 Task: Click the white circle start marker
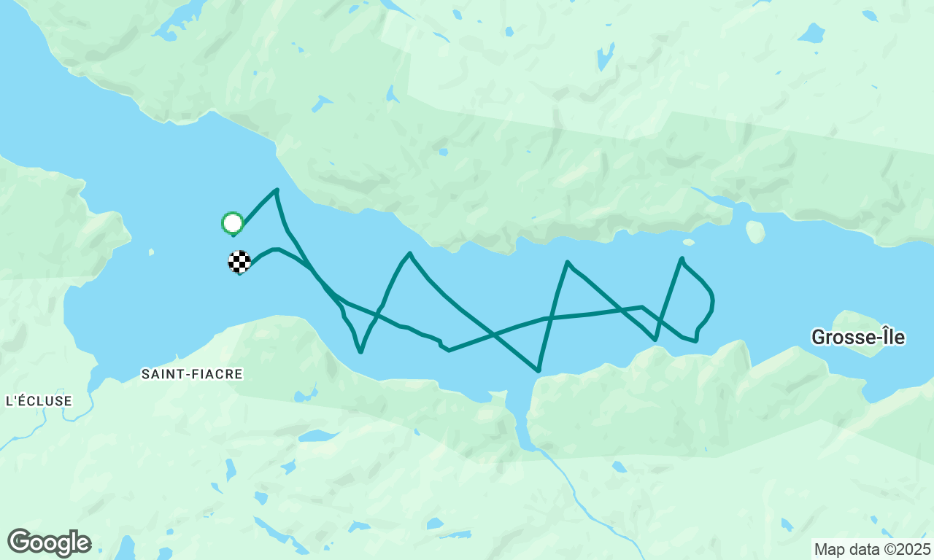(232, 222)
